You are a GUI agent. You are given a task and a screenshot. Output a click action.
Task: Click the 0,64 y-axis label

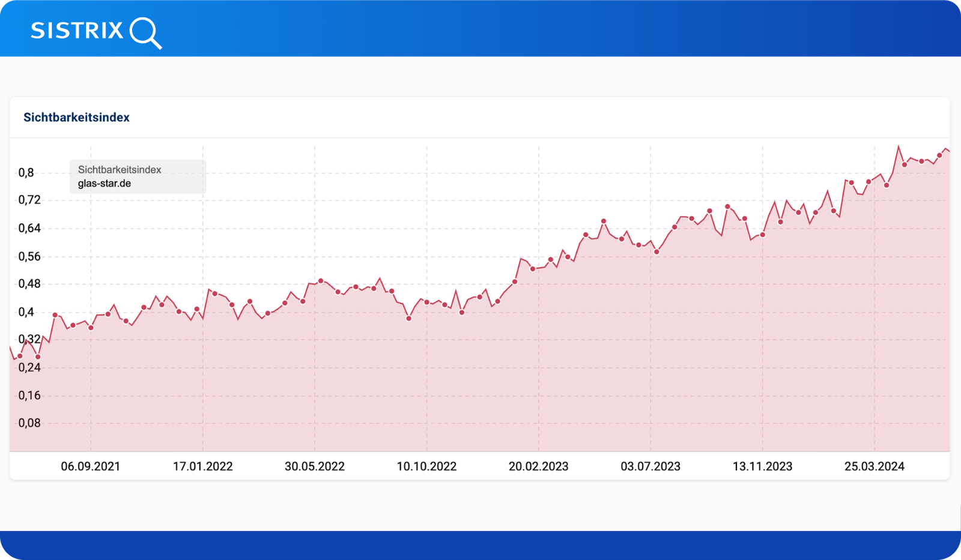29,228
